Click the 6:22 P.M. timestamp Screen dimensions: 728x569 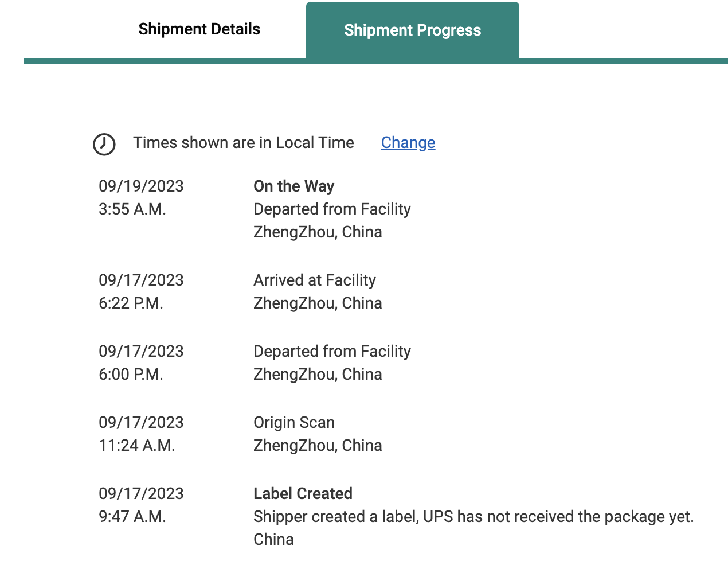point(131,303)
